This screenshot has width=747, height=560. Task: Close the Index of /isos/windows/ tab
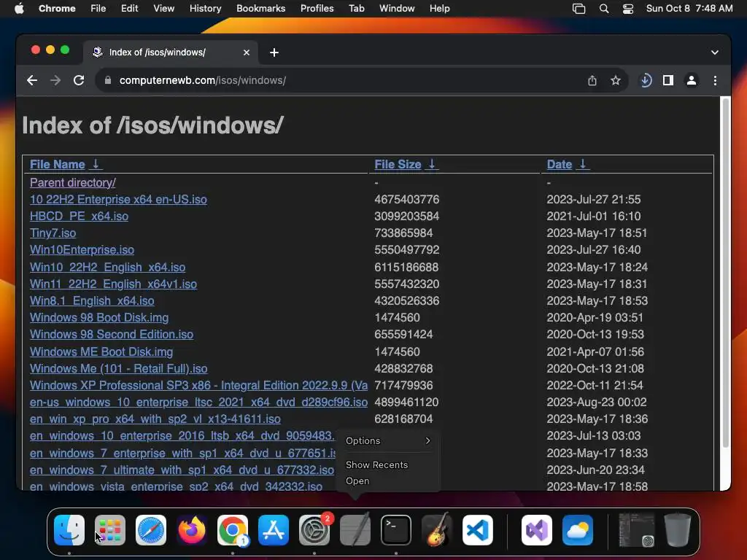(x=247, y=52)
